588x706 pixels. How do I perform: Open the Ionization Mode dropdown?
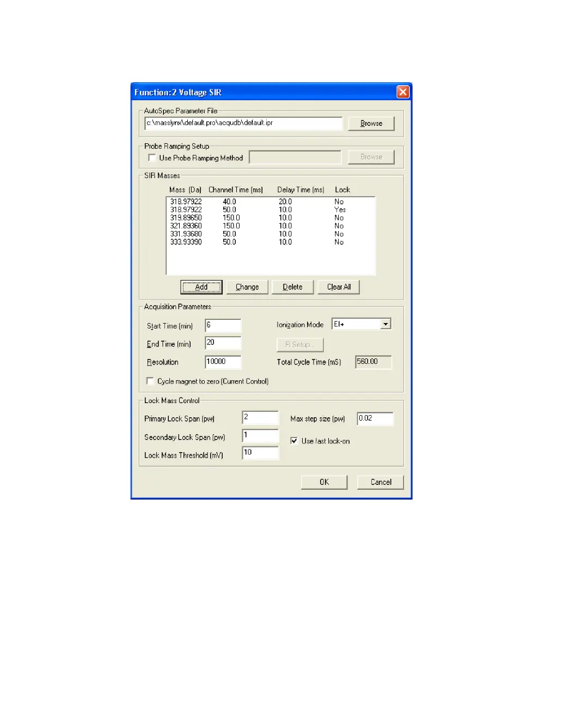click(385, 324)
